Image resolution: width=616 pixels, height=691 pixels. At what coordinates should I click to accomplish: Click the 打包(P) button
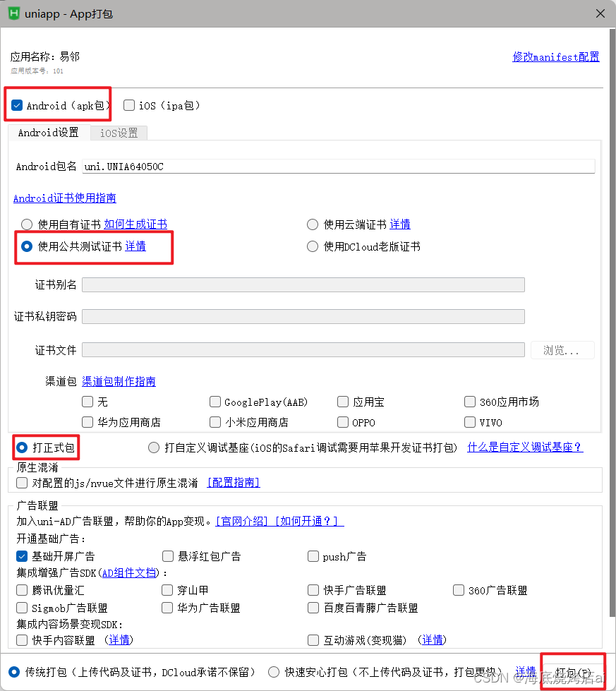tap(572, 671)
